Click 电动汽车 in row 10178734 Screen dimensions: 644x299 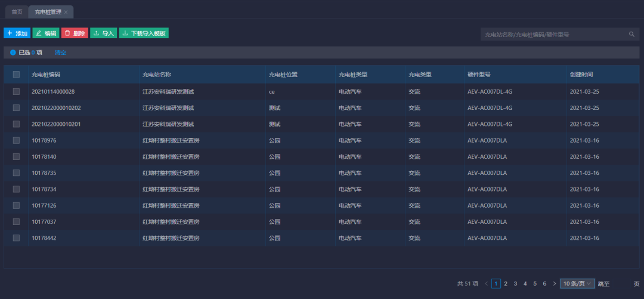351,189
